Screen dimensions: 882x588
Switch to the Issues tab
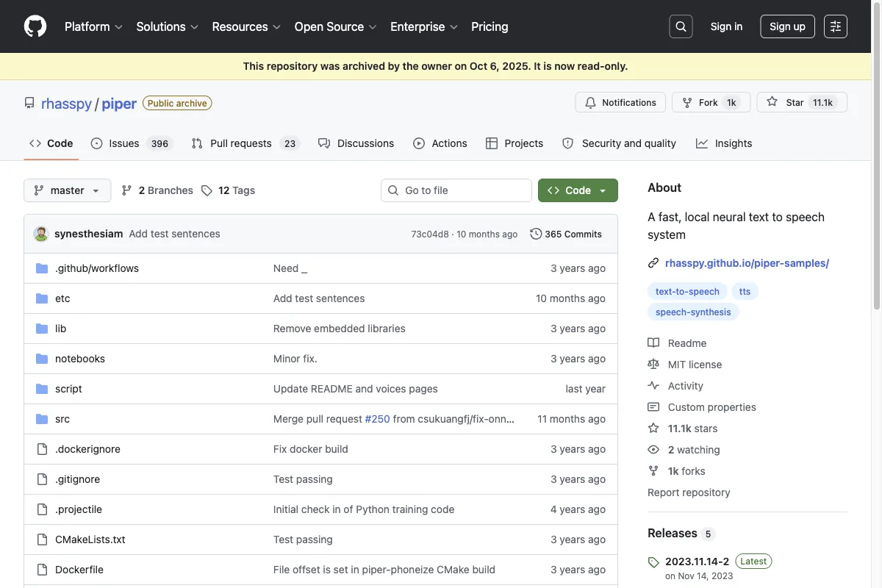pyautogui.click(x=132, y=143)
